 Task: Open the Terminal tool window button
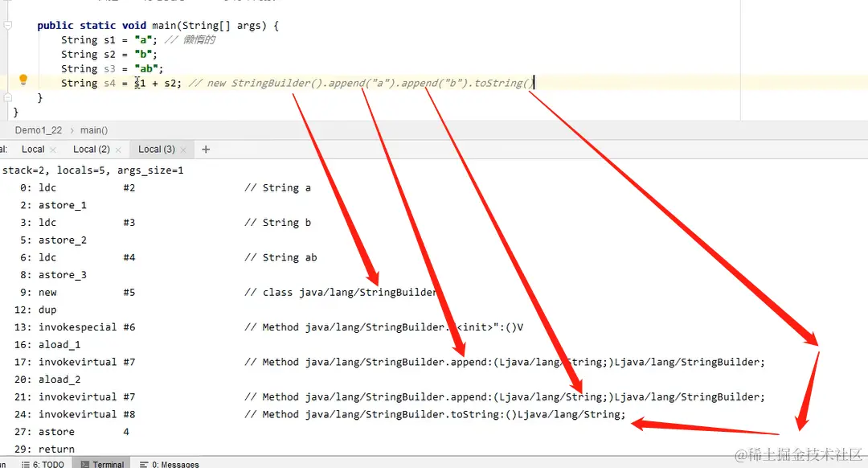point(102,464)
